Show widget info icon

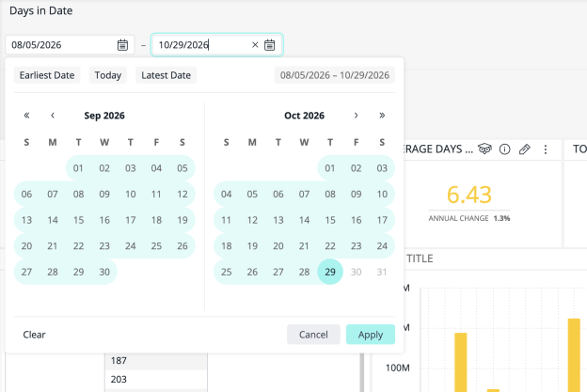click(504, 149)
